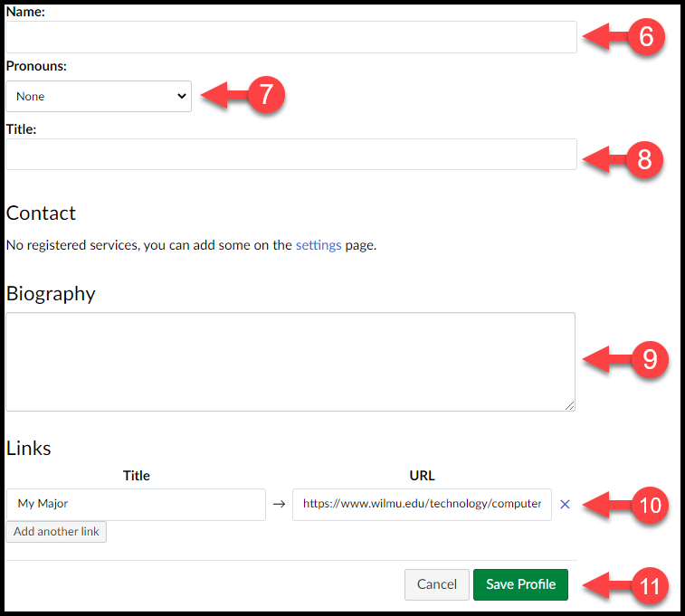Click the red step 9 marker
This screenshot has width=685, height=616.
(x=650, y=359)
